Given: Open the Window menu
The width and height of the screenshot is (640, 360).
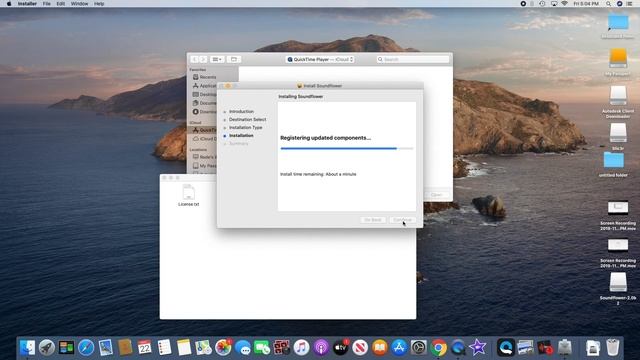Looking at the screenshot, I should [79, 4].
